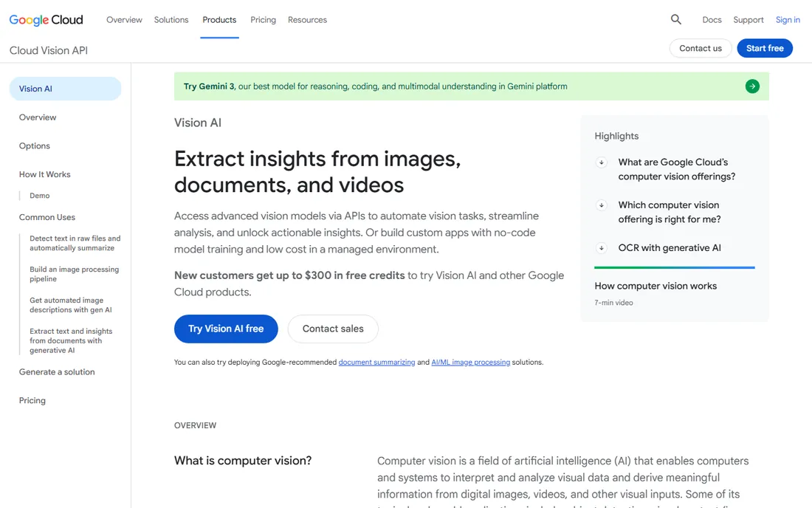
Task: Open the Overview top menu
Action: (x=124, y=20)
